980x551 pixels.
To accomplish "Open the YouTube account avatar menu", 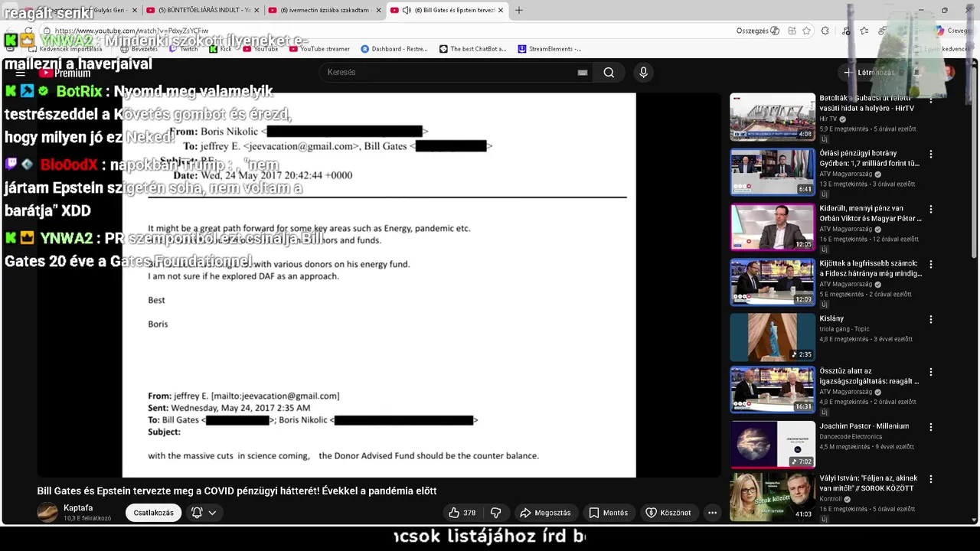I will pyautogui.click(x=949, y=73).
